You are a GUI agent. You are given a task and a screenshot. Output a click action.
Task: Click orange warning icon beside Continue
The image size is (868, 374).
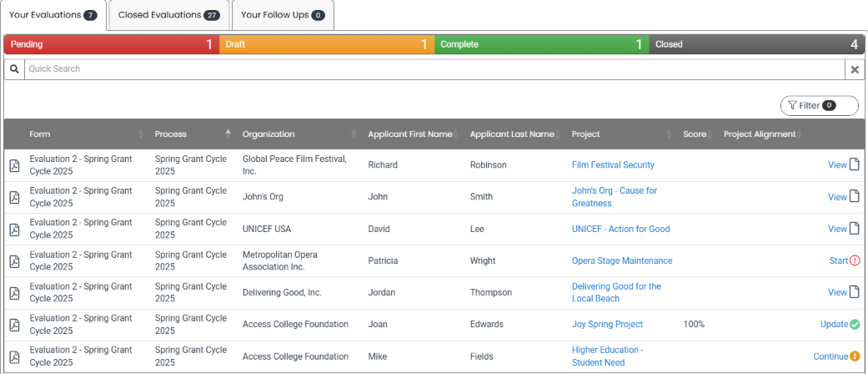[855, 356]
